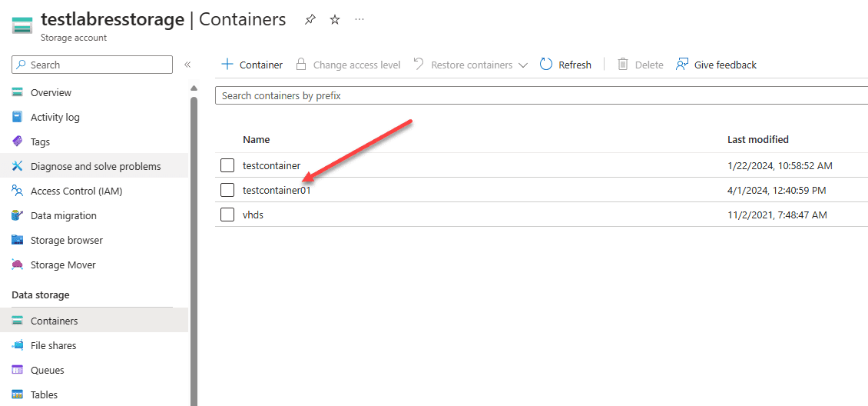Image resolution: width=868 pixels, height=406 pixels.
Task: Click the Data migration bucket icon
Action: tap(17, 215)
